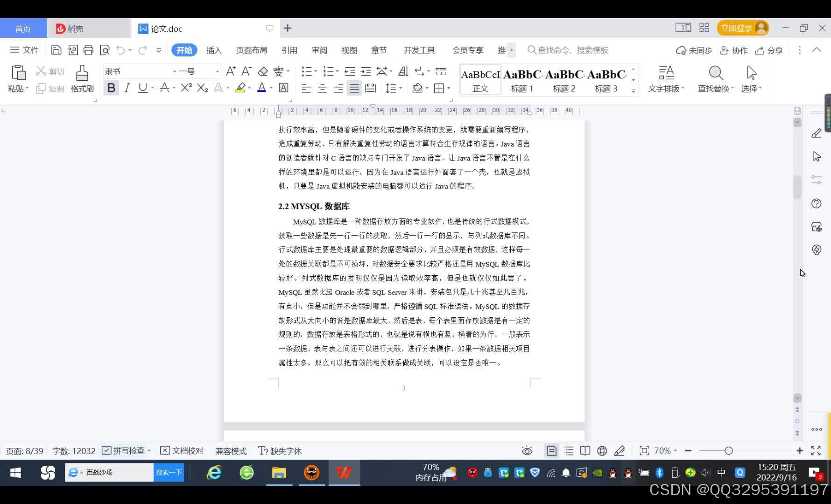This screenshot has width=831, height=504.
Task: Click the Save document icon
Action: [x=56, y=50]
